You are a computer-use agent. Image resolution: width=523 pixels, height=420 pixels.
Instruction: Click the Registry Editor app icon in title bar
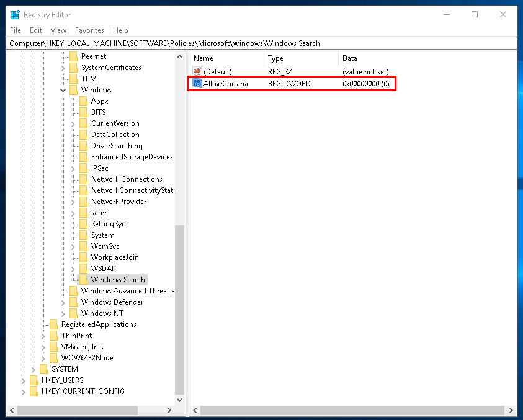(x=15, y=15)
